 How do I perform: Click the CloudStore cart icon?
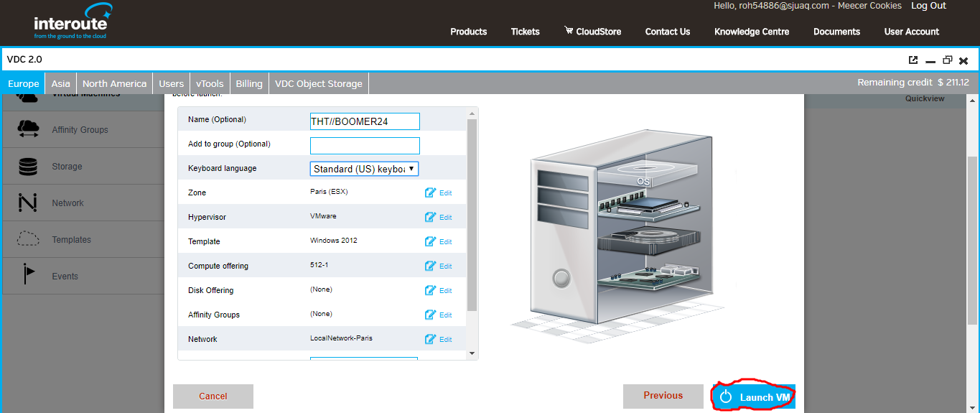click(x=569, y=31)
